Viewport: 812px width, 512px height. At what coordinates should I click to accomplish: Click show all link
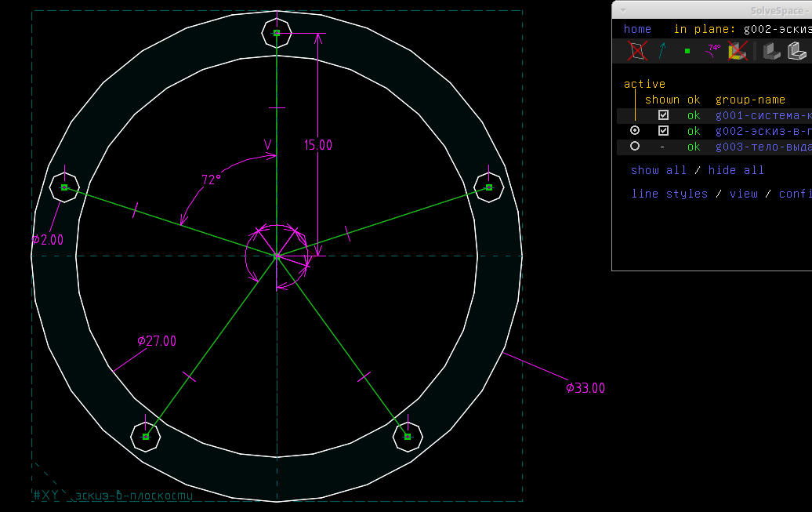(x=658, y=170)
